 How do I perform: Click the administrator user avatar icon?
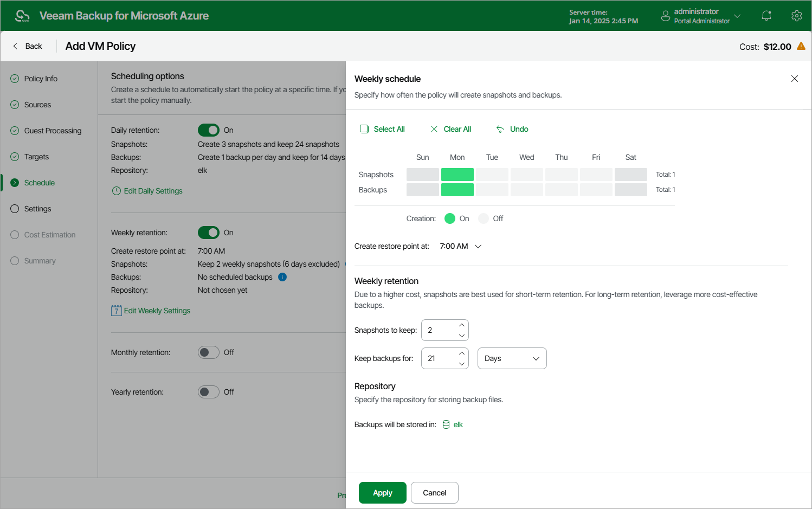pos(666,16)
